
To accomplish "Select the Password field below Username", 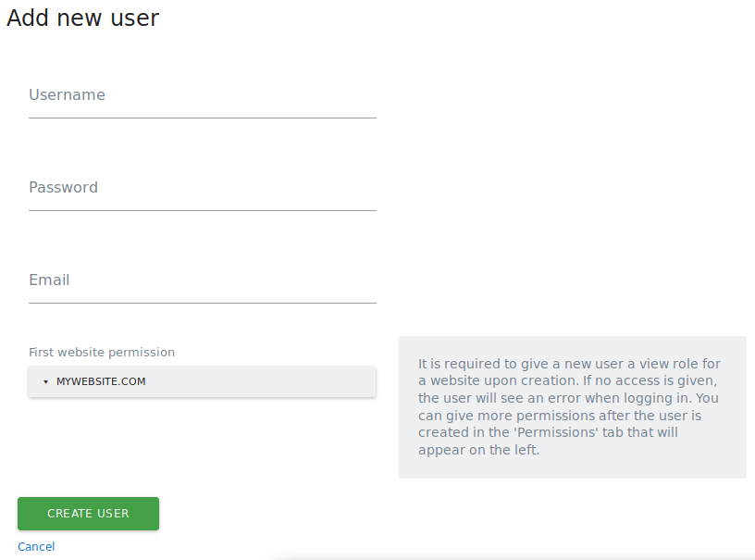I will (x=202, y=196).
